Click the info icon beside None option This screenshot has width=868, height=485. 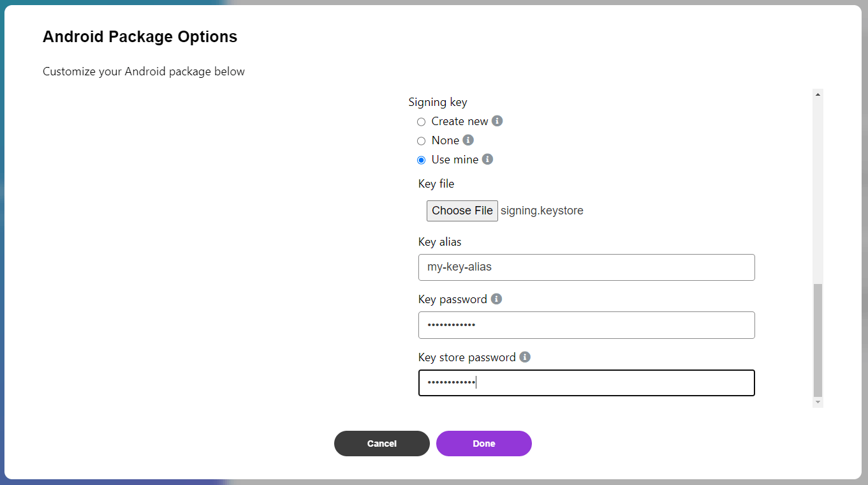(x=468, y=140)
